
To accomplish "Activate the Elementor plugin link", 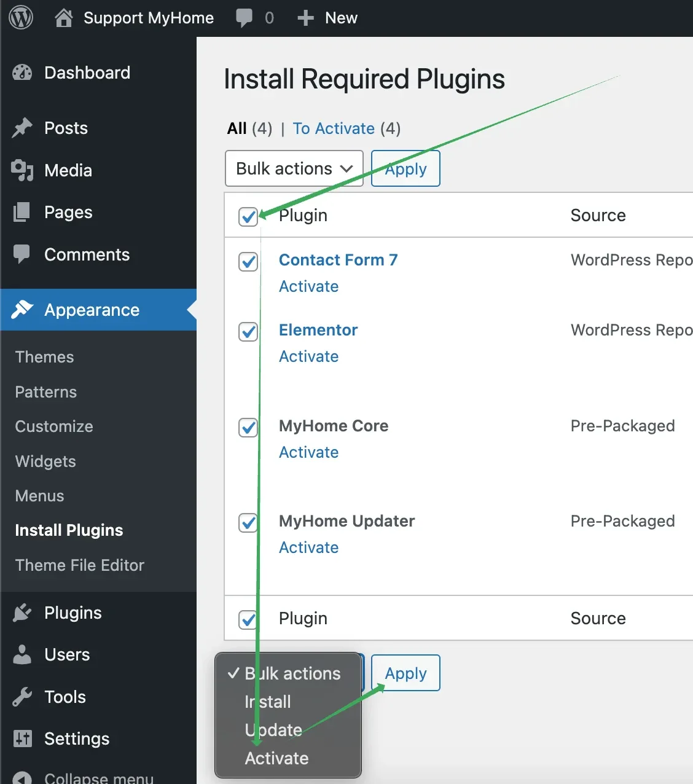I will [x=308, y=356].
